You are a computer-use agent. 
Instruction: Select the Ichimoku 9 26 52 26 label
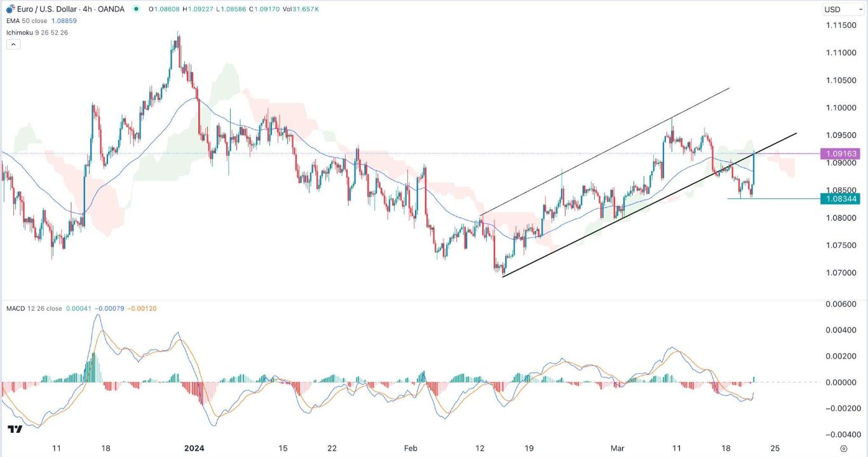click(37, 32)
